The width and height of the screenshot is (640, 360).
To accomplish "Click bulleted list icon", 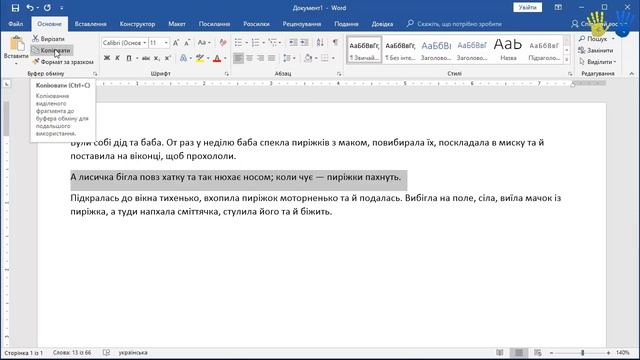I will click(x=238, y=43).
